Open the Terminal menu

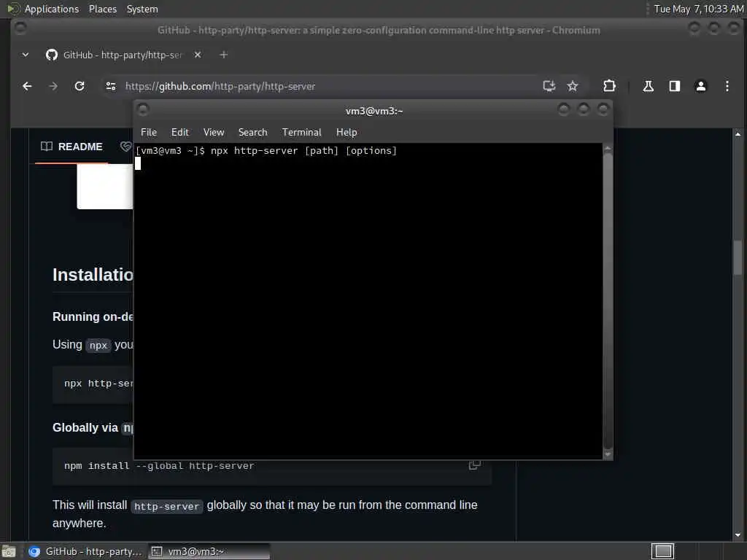[301, 133]
